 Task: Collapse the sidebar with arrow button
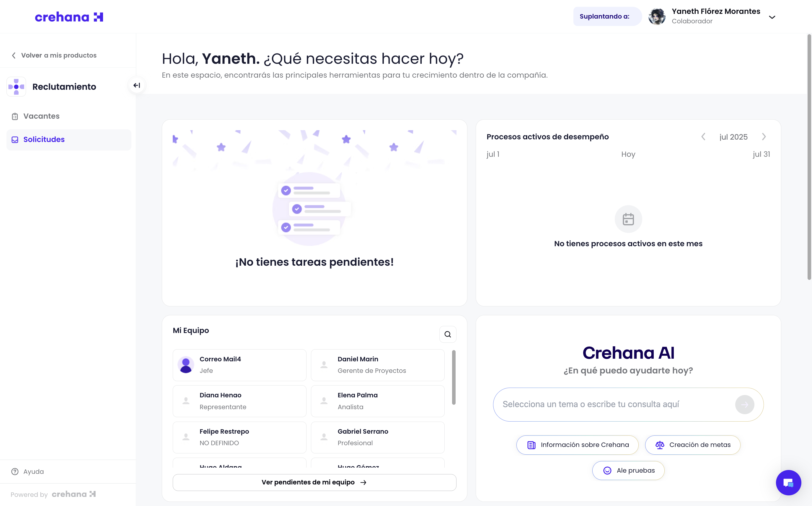coord(136,85)
